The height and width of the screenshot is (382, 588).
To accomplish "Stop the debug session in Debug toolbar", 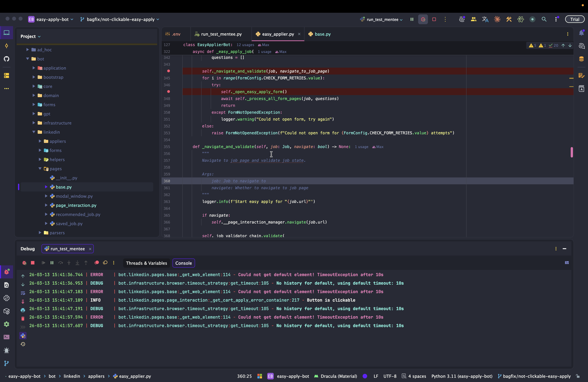I will tap(33, 263).
